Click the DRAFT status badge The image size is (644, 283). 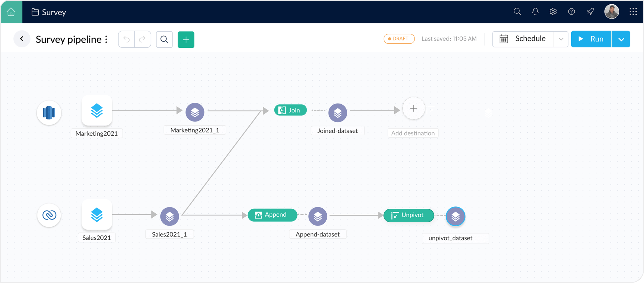tap(399, 39)
